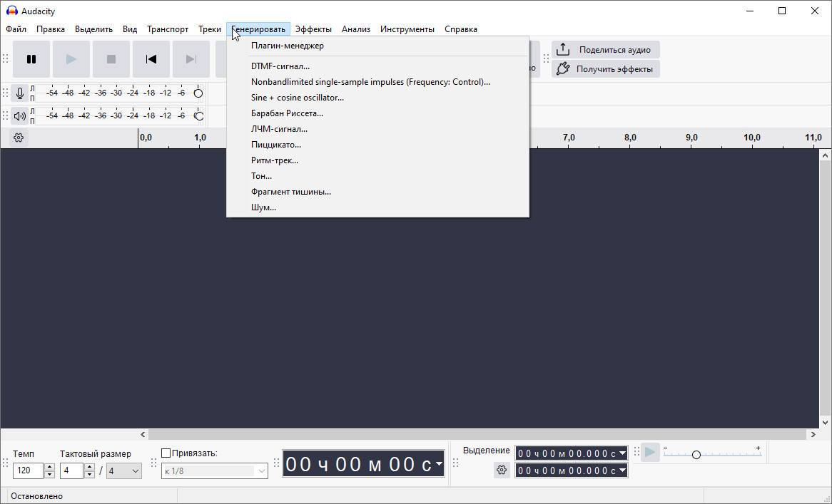The height and width of the screenshot is (504, 832).
Task: Open Плагин-менеджер from the menu
Action: [x=287, y=46]
